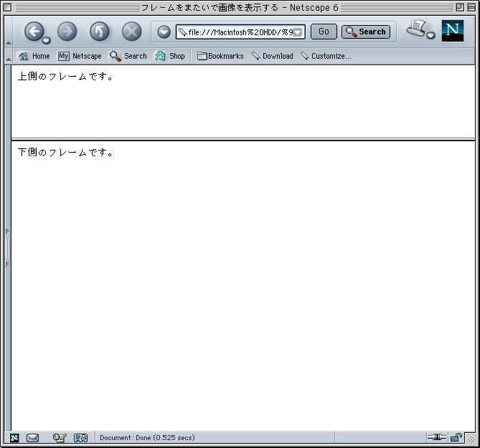
Task: Open Home in the personal toolbar
Action: point(34,56)
